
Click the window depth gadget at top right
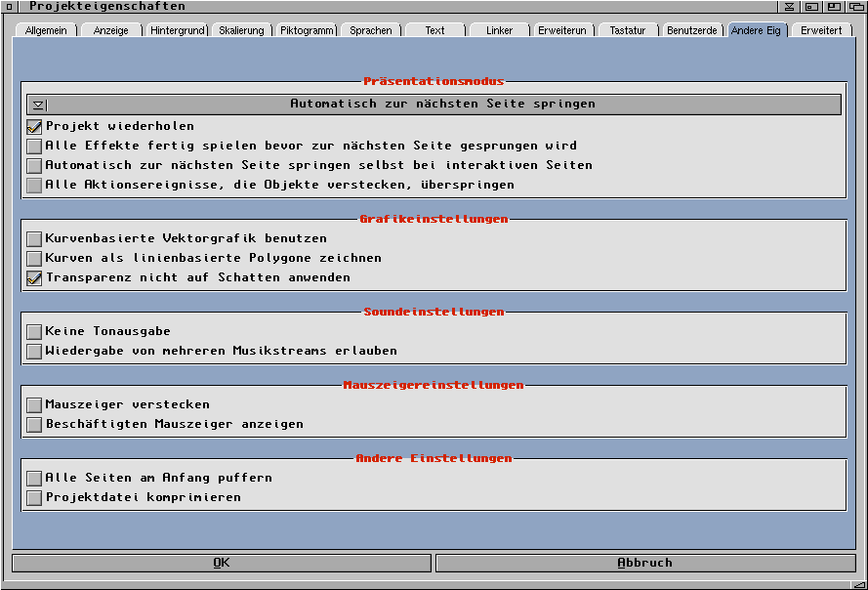point(856,7)
